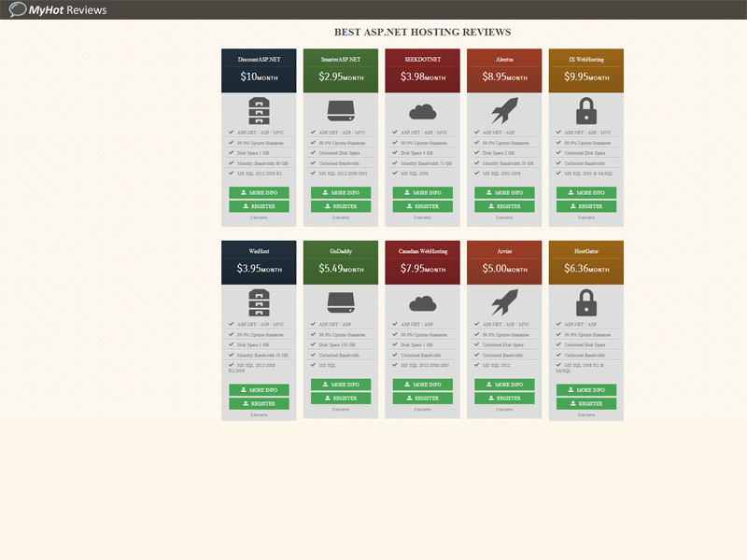Click the HostGator card title
Image resolution: width=747 pixels, height=560 pixels.
pos(586,251)
